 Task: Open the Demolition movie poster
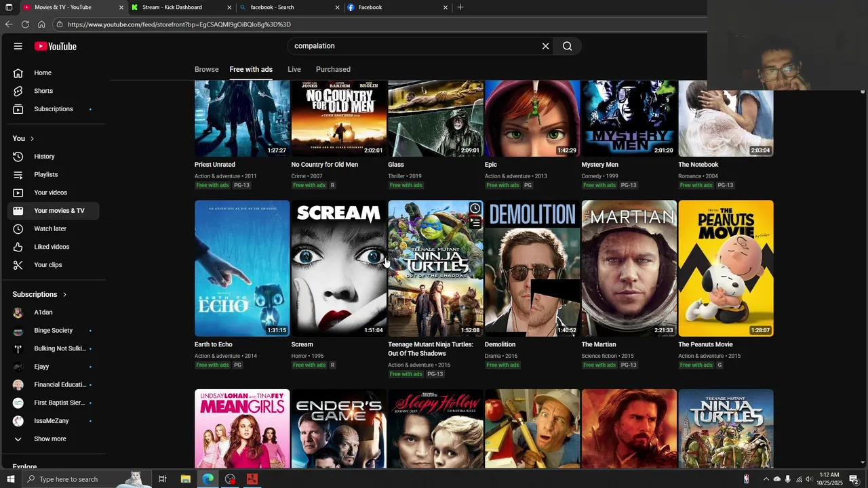click(532, 268)
